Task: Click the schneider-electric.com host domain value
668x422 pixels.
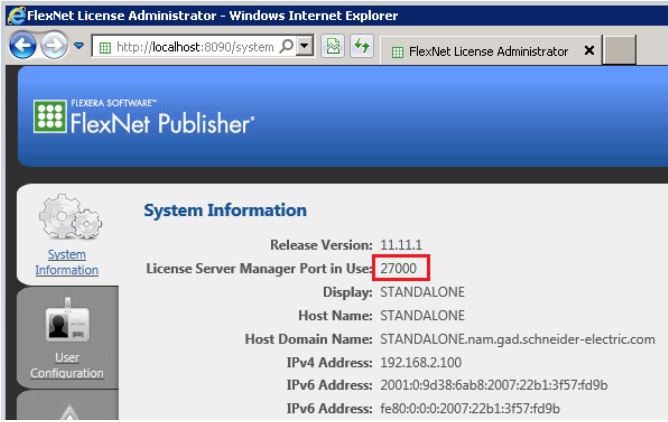Action: (518, 339)
